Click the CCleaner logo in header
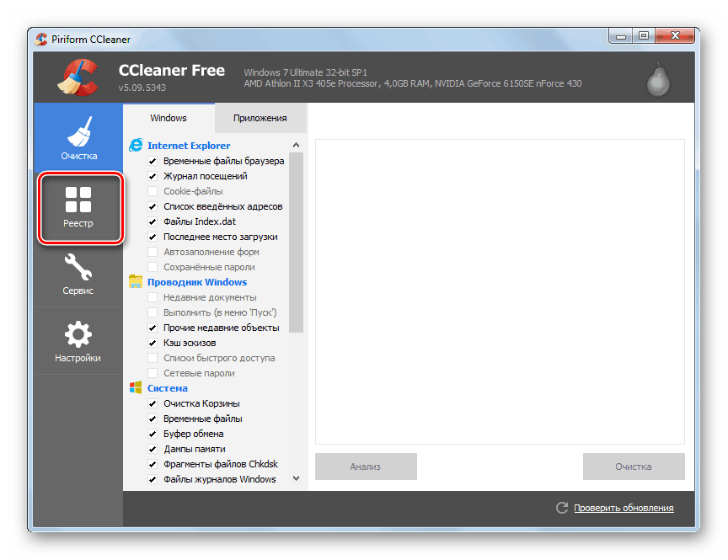The image size is (728, 560). 78,77
